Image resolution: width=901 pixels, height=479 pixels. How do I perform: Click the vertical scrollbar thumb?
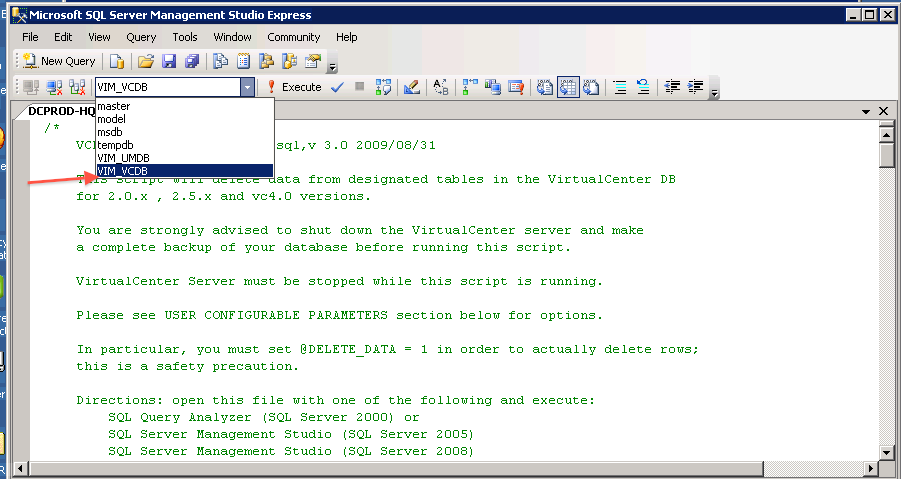[886, 155]
